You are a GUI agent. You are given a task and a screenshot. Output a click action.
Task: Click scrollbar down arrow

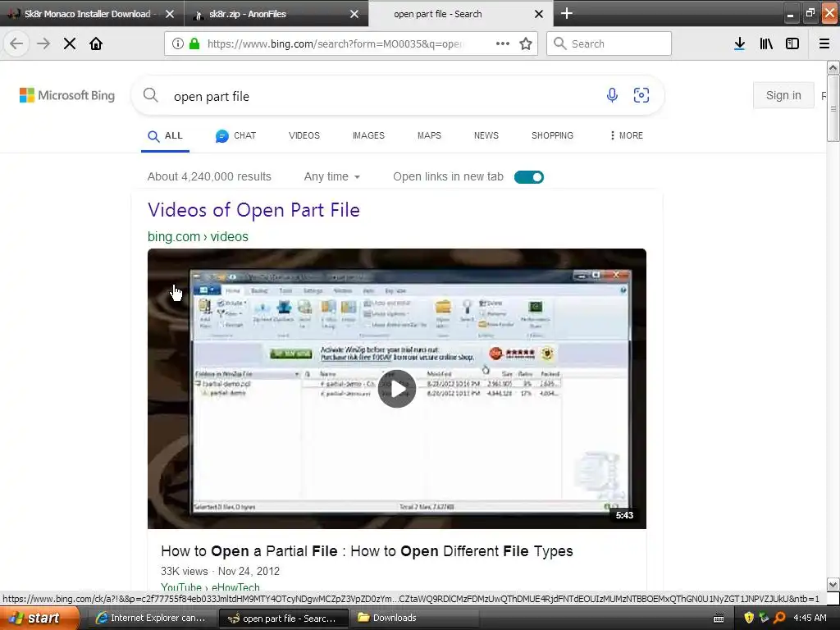[833, 584]
